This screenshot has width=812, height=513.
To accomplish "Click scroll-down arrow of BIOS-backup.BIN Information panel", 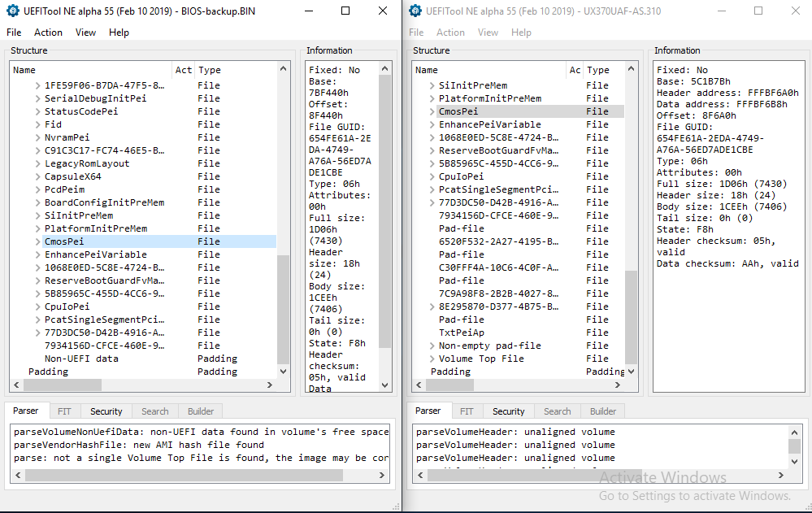I will (x=384, y=385).
